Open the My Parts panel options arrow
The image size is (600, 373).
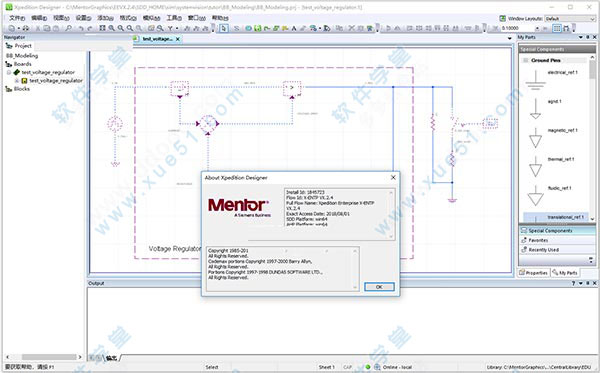[x=581, y=37]
